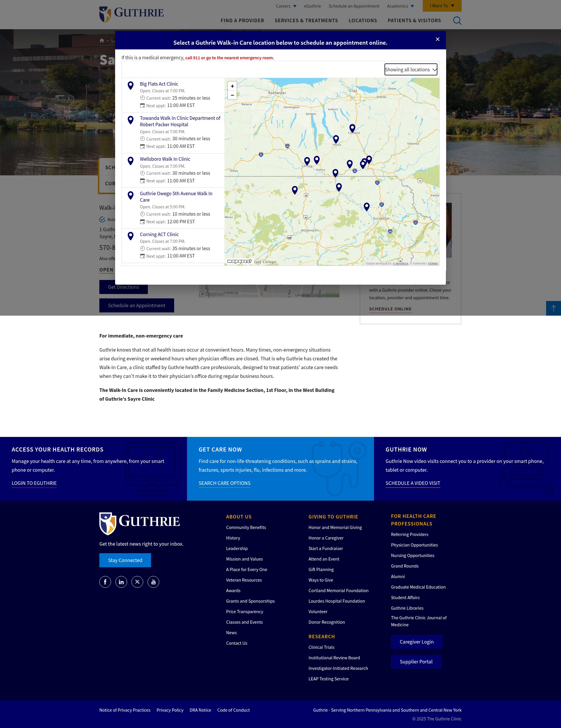This screenshot has width=561, height=728.
Task: Click the Terms link in map attribution
Action: pyautogui.click(x=433, y=264)
